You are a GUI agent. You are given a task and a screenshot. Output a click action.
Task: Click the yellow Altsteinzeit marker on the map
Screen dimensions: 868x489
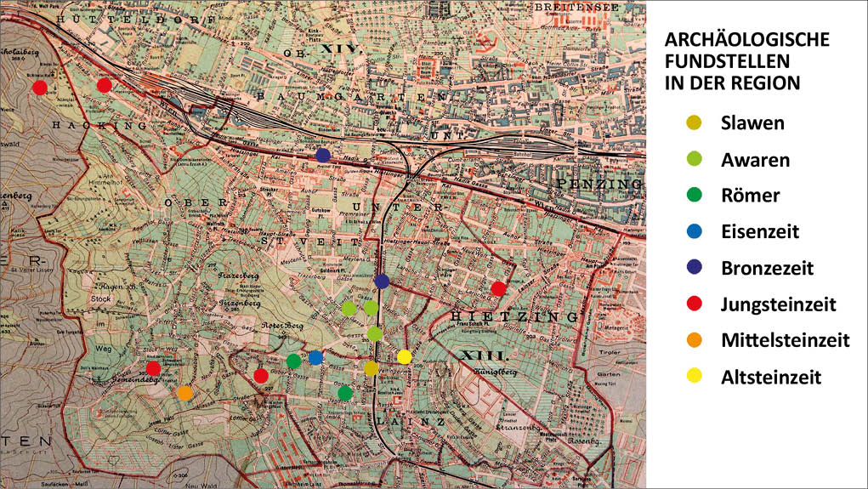[x=405, y=356]
